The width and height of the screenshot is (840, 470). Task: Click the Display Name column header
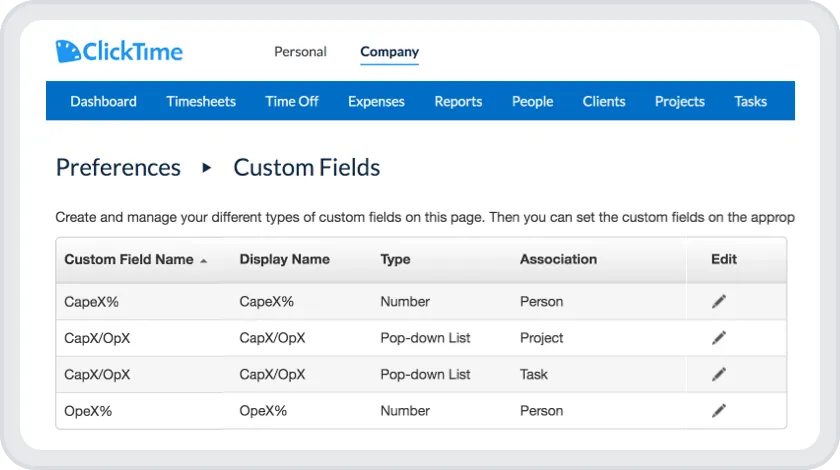pos(284,259)
